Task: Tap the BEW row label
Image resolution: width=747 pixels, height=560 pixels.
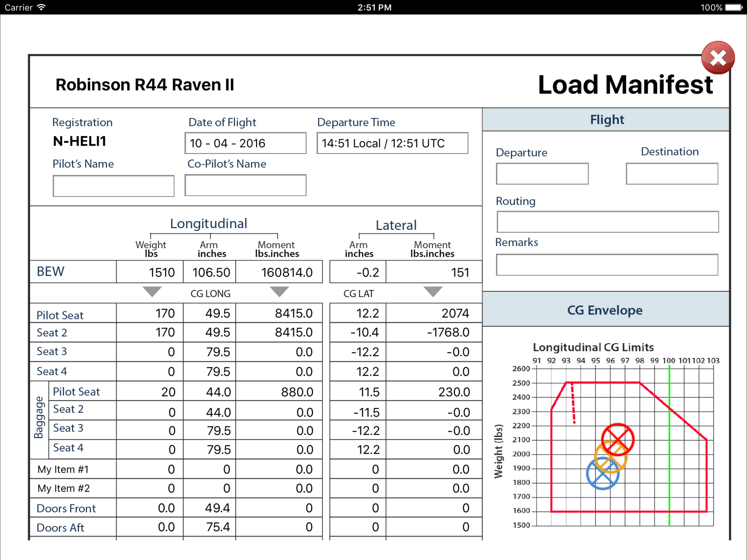Action: (x=50, y=272)
